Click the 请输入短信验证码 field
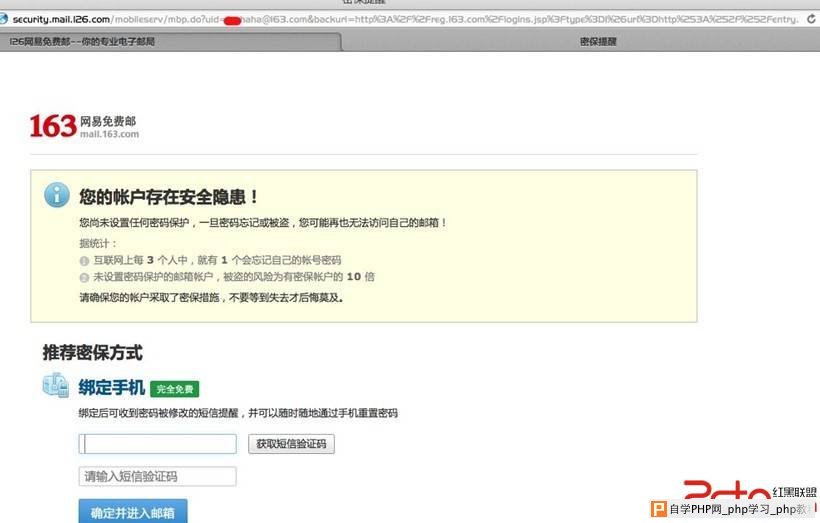The height and width of the screenshot is (523, 820). point(157,476)
